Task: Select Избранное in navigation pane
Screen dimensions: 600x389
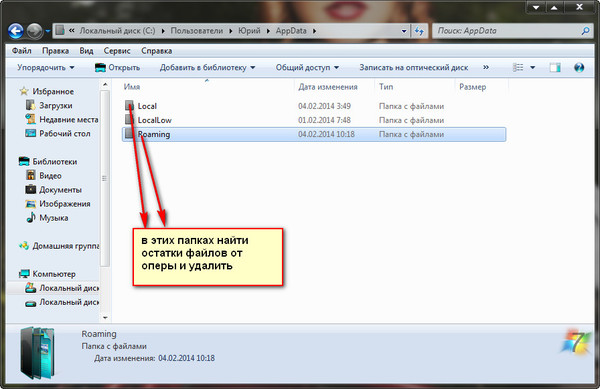Action: pos(53,91)
